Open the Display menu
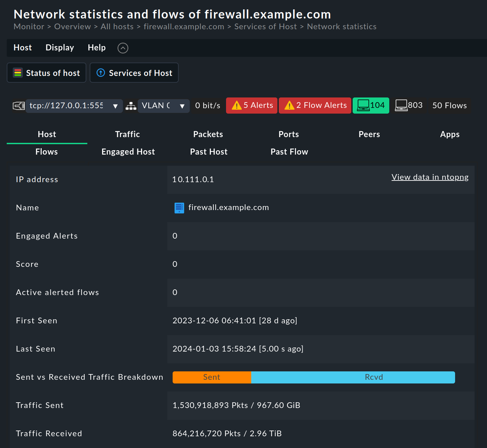Image resolution: width=487 pixels, height=448 pixels. [60, 47]
